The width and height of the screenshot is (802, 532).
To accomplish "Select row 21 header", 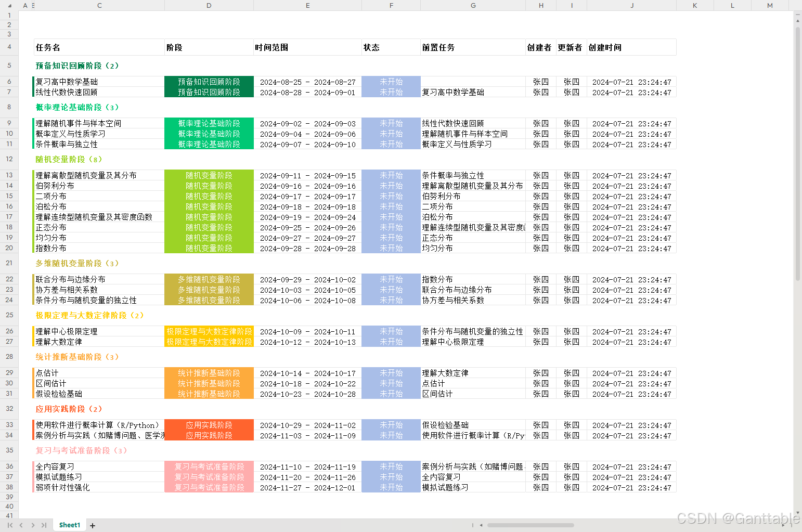I will coord(9,263).
